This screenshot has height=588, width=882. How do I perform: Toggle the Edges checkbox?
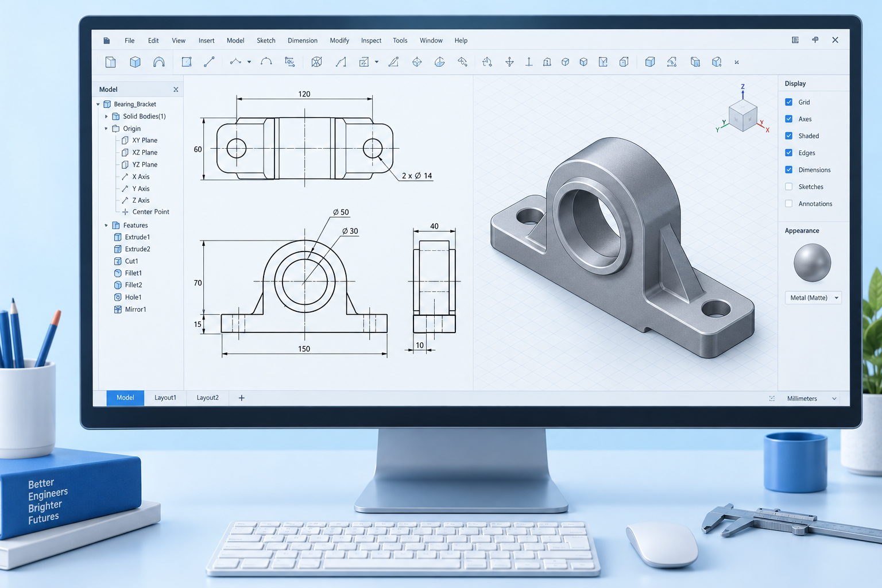point(789,153)
